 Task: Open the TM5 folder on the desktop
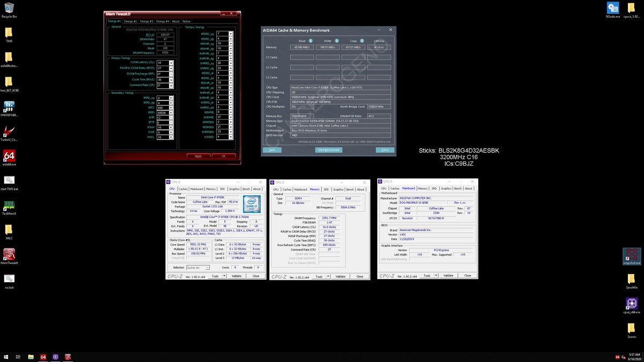[x=9, y=34]
